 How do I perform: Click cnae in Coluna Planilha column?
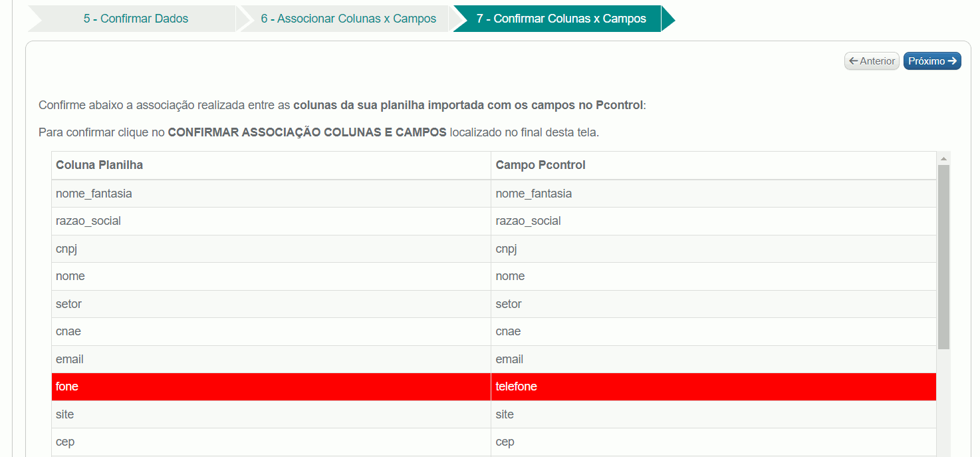(271, 331)
